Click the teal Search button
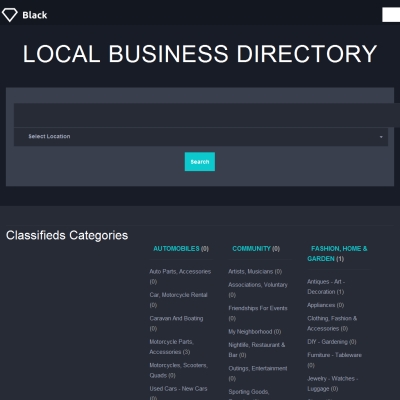This screenshot has height=400, width=400. (x=200, y=162)
